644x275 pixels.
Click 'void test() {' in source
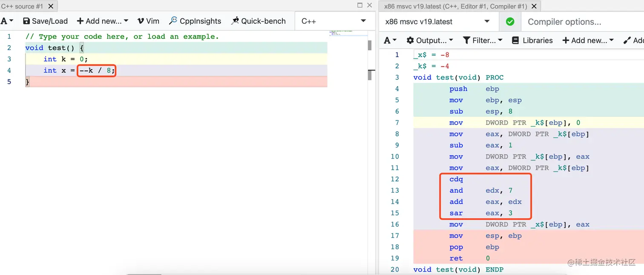[x=55, y=48]
